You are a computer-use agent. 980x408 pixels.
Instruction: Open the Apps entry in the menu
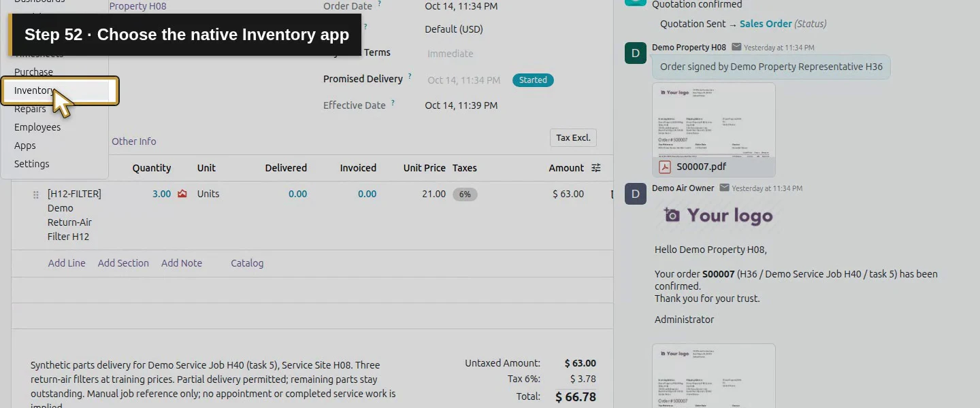25,146
